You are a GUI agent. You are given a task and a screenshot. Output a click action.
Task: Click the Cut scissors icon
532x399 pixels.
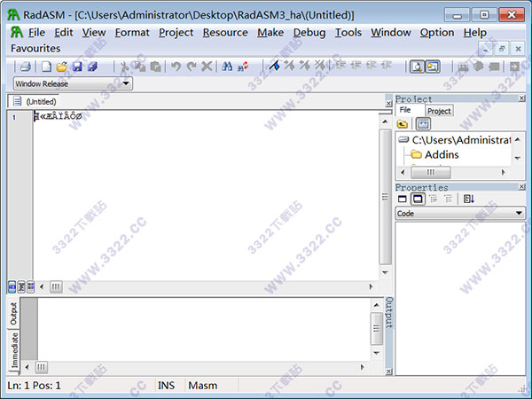[x=124, y=66]
